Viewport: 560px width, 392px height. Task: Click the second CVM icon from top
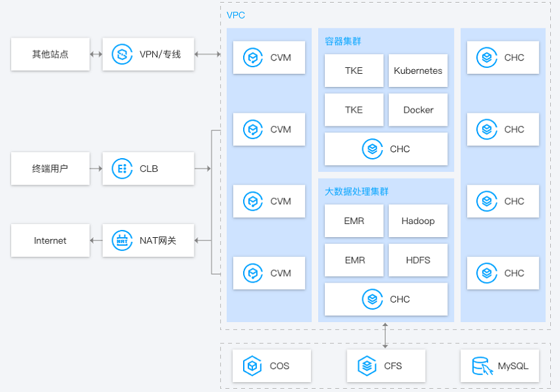[253, 129]
